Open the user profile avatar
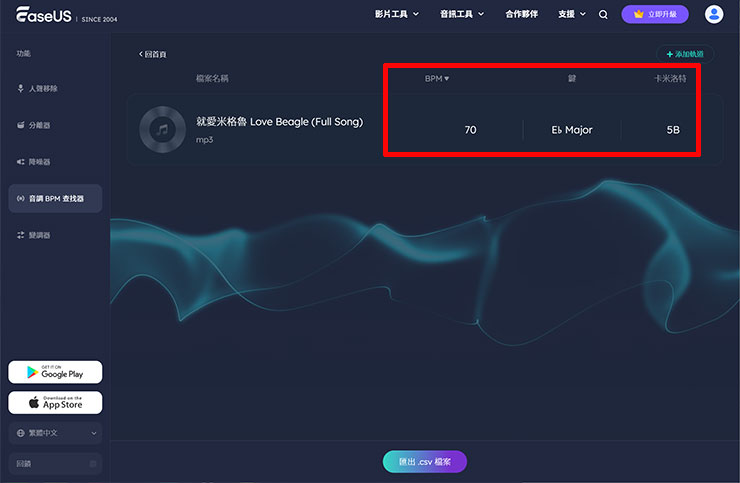Screen dimensions: 740x483 [714, 14]
